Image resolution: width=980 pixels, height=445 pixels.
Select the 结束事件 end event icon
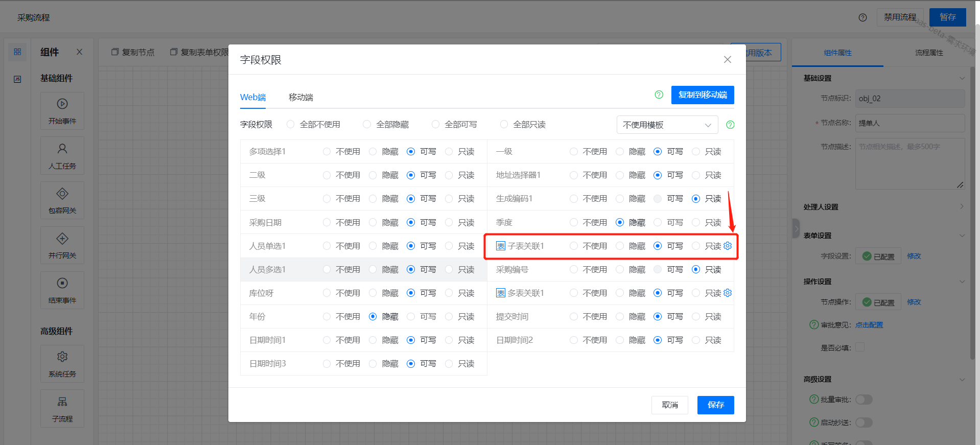click(x=62, y=283)
